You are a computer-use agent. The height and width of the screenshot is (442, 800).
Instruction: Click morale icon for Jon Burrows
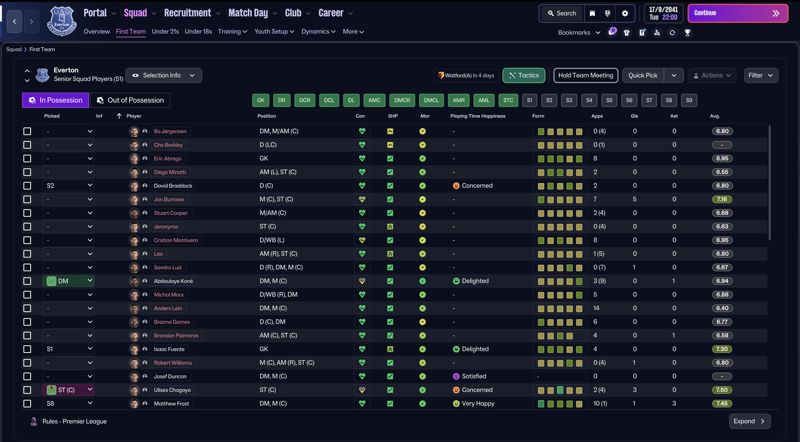pyautogui.click(x=422, y=199)
